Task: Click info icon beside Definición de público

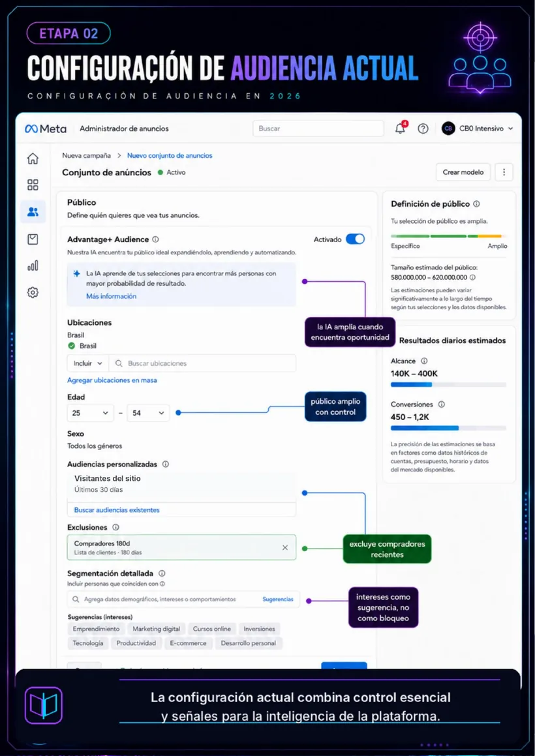Action: pyautogui.click(x=477, y=204)
